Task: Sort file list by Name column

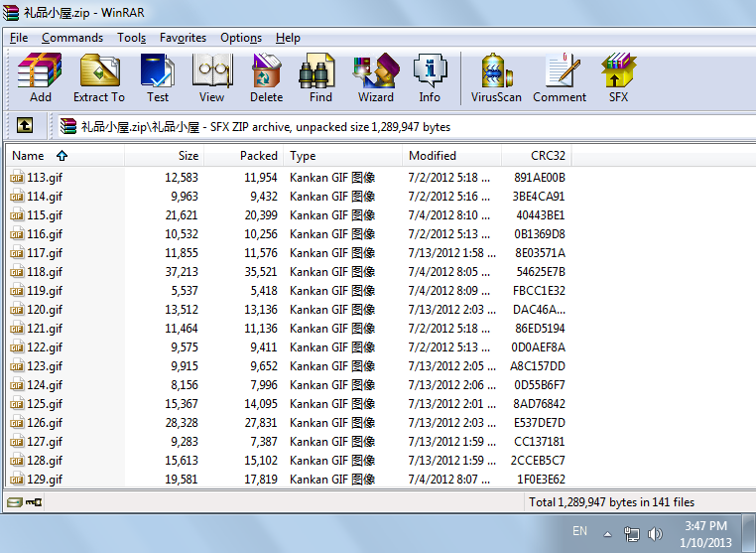Action: pos(28,156)
